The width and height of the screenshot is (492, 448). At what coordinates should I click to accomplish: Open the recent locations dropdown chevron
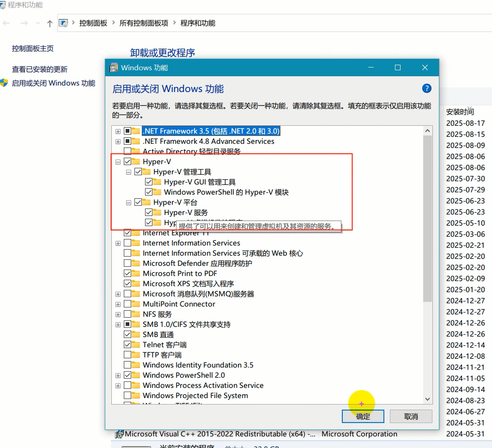pos(38,23)
